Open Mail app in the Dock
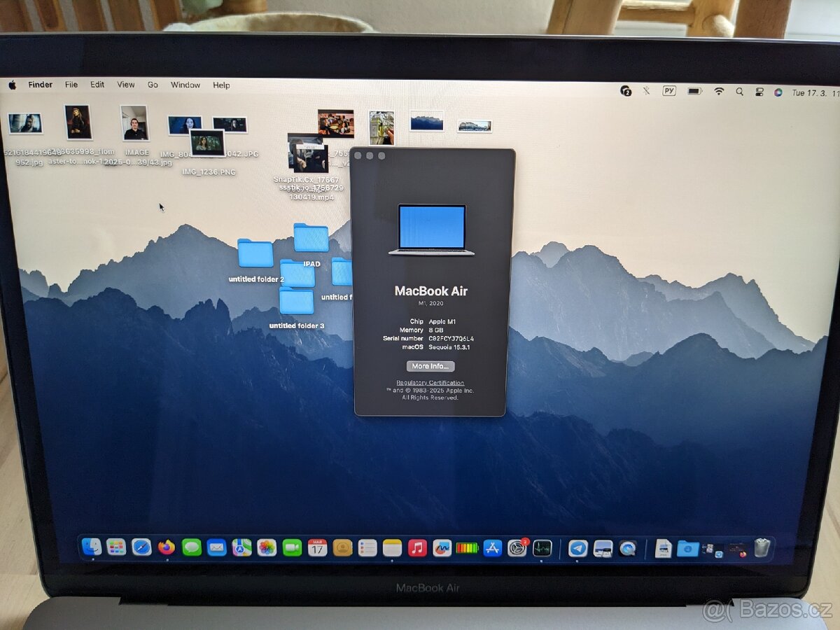 [217, 547]
